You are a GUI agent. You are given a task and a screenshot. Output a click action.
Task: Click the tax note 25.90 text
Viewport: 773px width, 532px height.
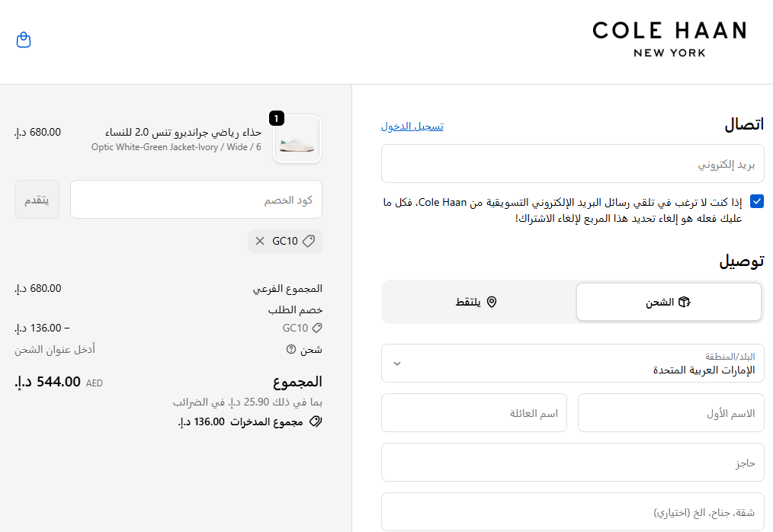click(248, 402)
